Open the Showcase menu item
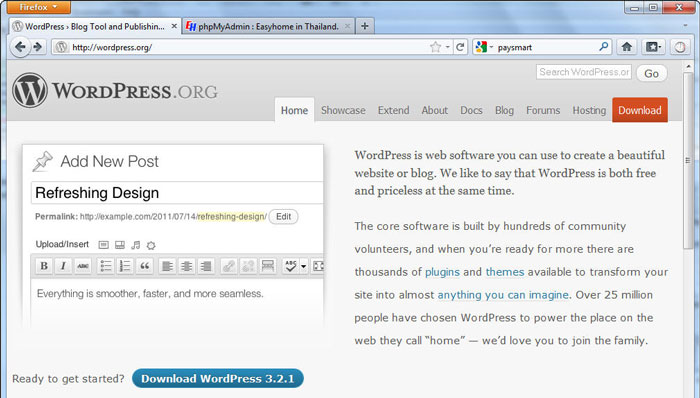700x398 pixels. [343, 110]
